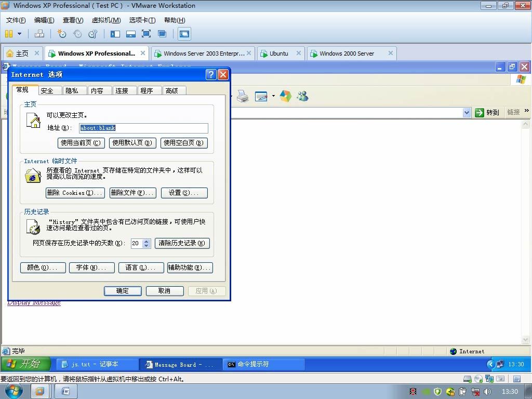Image resolution: width=532 pixels, height=399 pixels.
Task: Click the XP 开始 start button
Action: [26, 364]
